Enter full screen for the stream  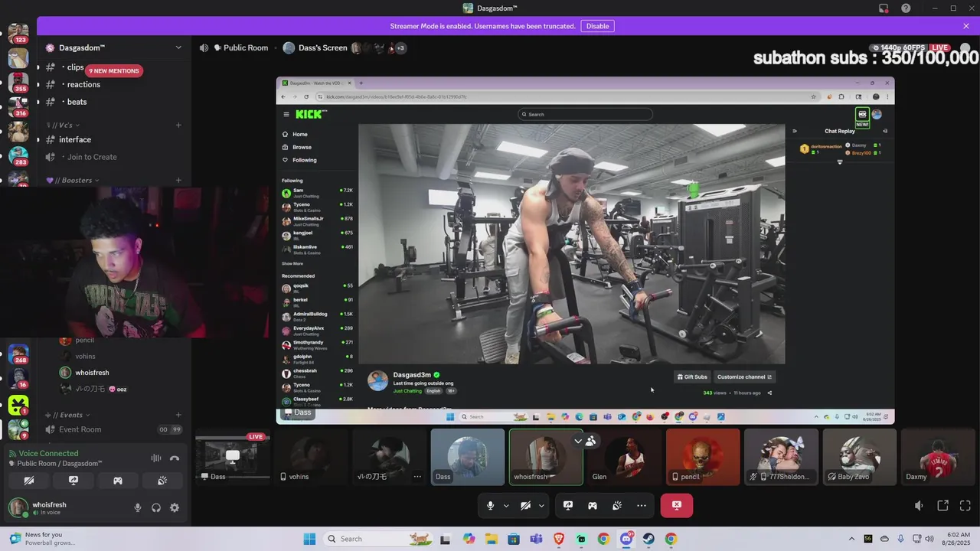click(x=965, y=506)
